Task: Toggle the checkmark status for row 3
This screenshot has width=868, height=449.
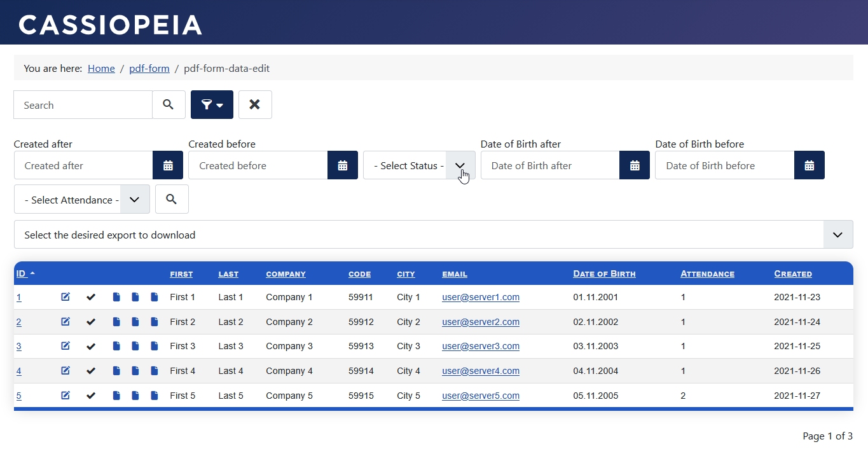Action: (91, 346)
